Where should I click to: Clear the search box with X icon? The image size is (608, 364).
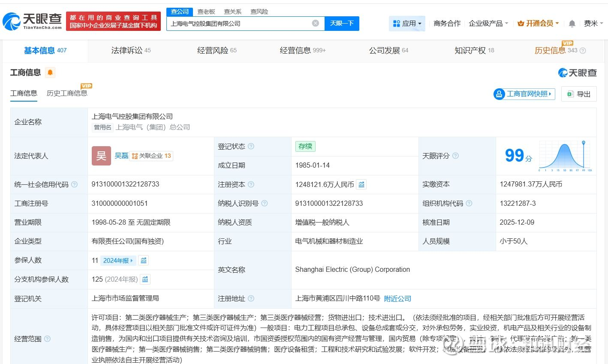coord(315,23)
